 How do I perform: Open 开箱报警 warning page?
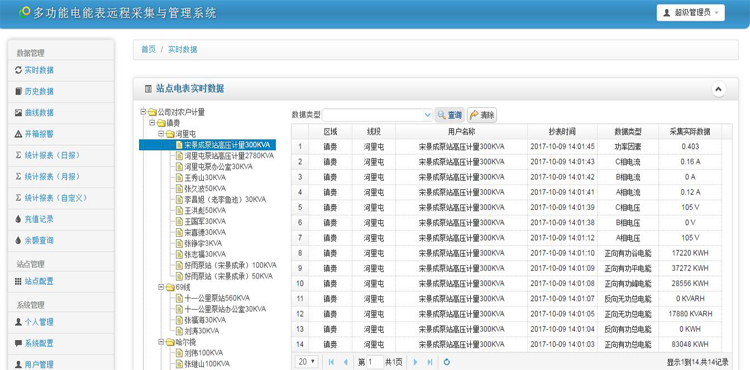(x=39, y=134)
